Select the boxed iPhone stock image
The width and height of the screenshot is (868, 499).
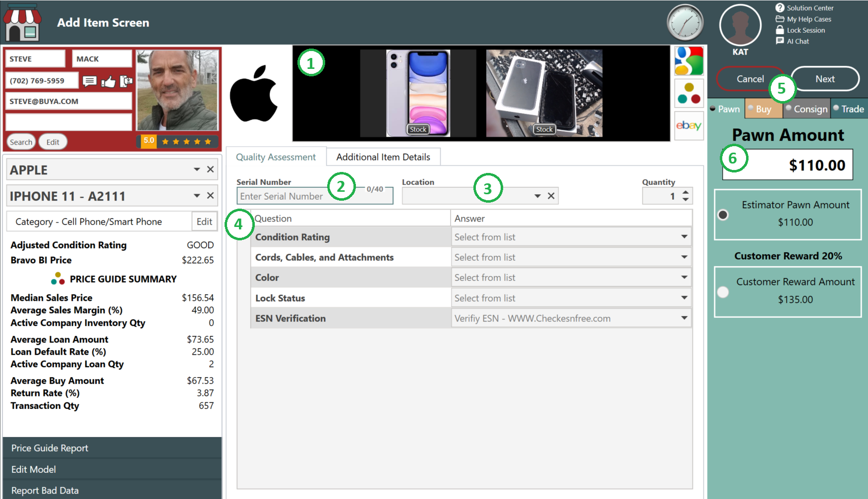(x=544, y=93)
